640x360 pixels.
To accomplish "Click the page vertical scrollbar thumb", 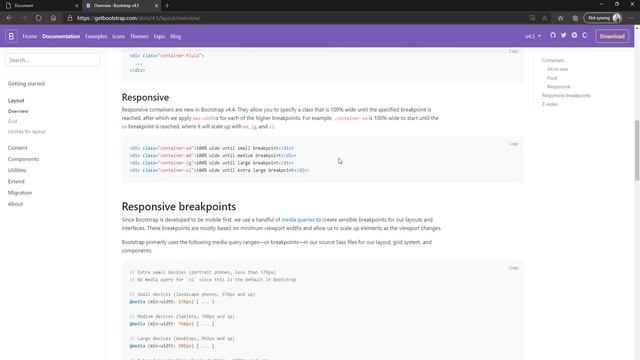I will pyautogui.click(x=637, y=150).
